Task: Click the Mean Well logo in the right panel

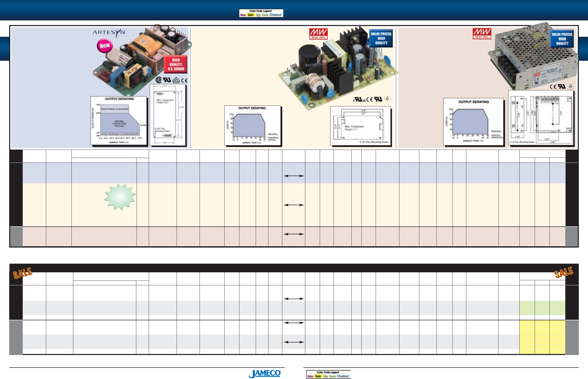Action: 482,34
